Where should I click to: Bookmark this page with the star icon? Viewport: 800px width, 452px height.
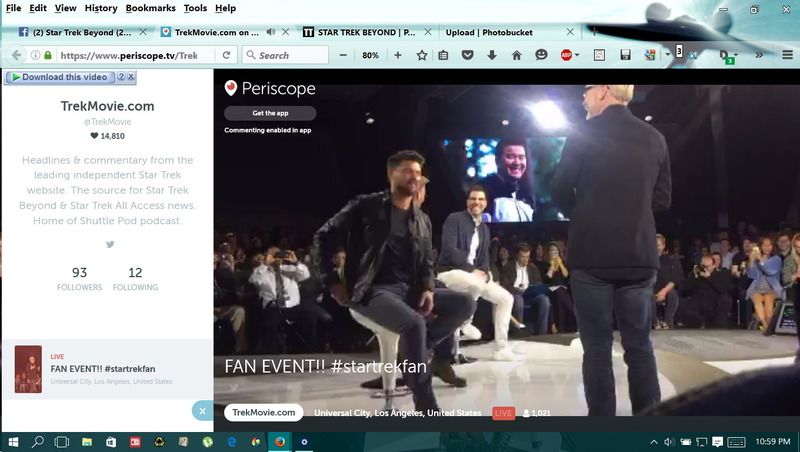coord(422,55)
